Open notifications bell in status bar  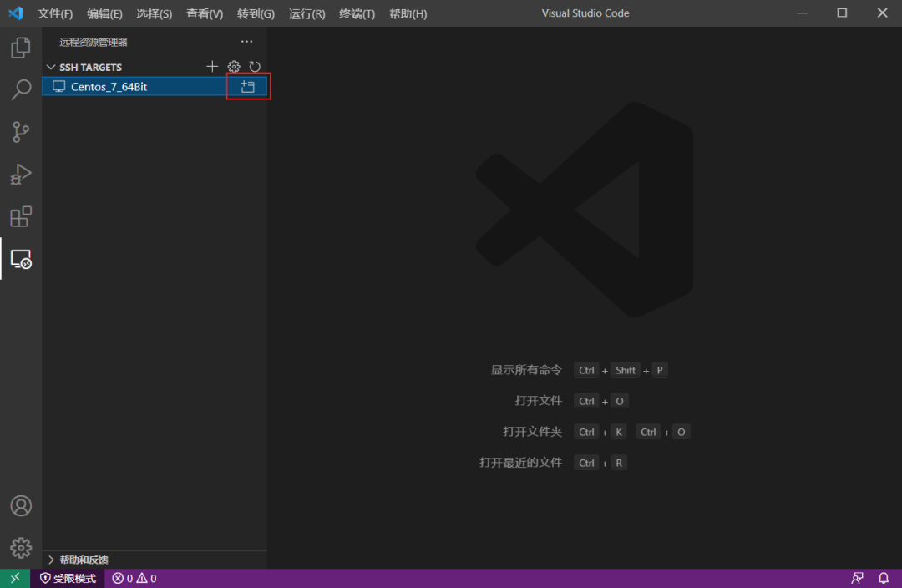[884, 578]
